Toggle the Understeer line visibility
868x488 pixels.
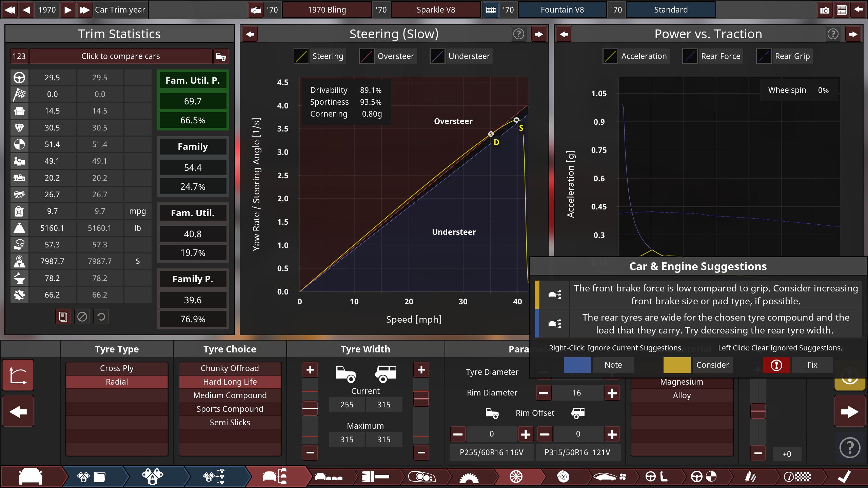point(437,56)
